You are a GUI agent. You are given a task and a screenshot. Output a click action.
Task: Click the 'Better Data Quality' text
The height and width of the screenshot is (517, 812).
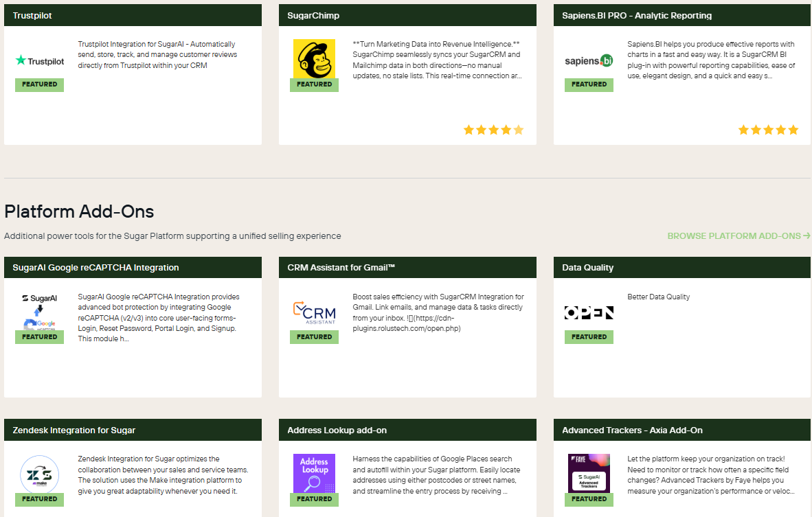click(658, 297)
